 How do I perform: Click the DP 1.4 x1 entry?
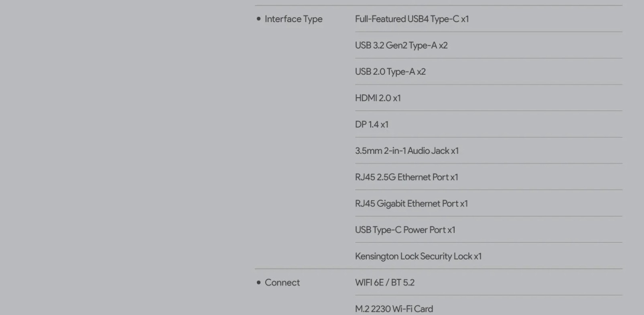coord(372,125)
